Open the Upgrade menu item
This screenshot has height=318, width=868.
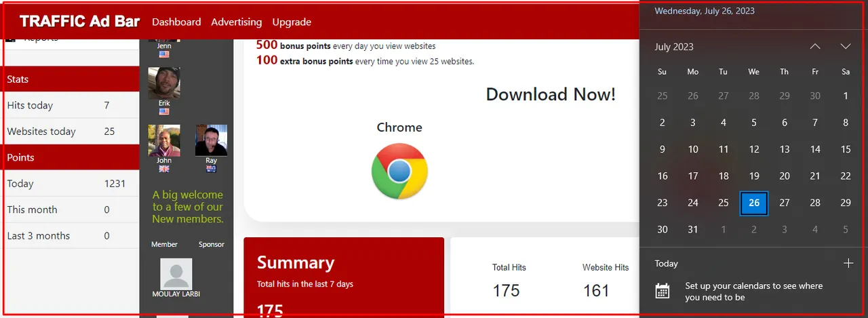[292, 22]
